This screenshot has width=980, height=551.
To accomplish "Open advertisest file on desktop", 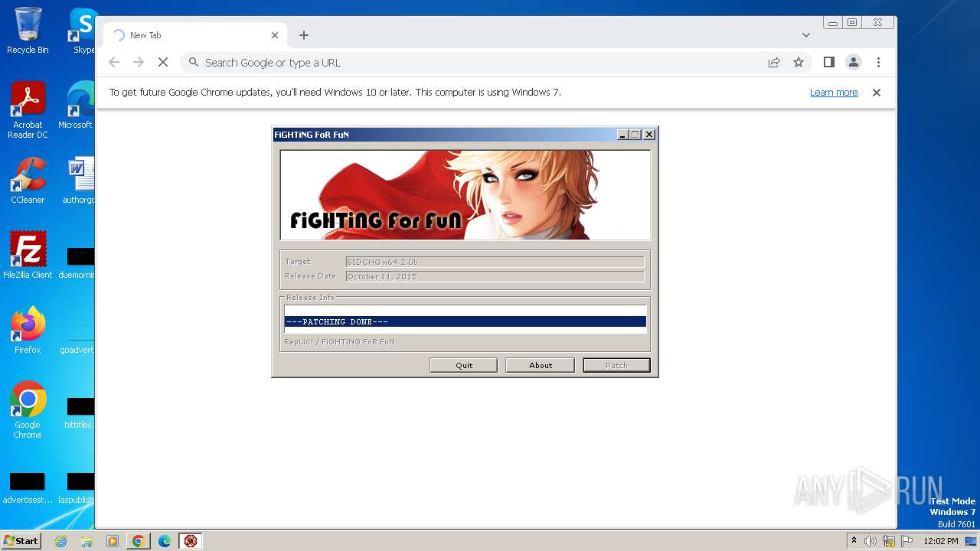I will click(x=28, y=488).
